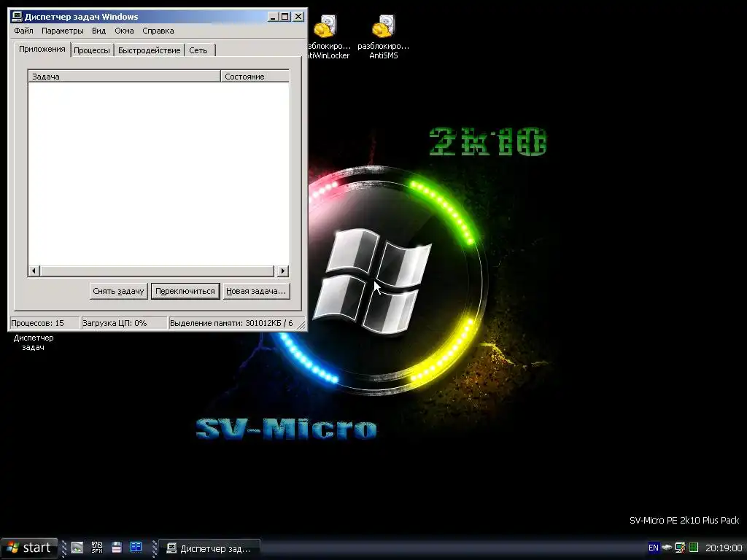Switch to the Процессы tab

point(91,50)
